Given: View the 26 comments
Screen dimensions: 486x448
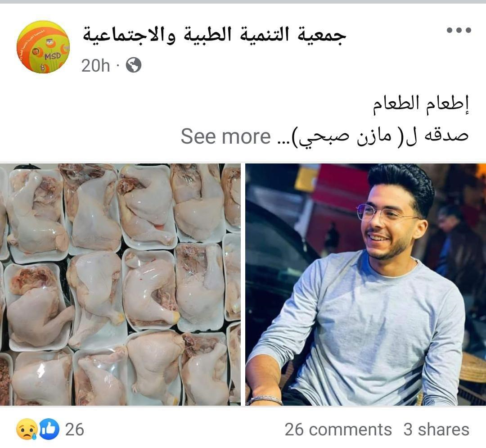Looking at the screenshot, I should [x=338, y=430].
